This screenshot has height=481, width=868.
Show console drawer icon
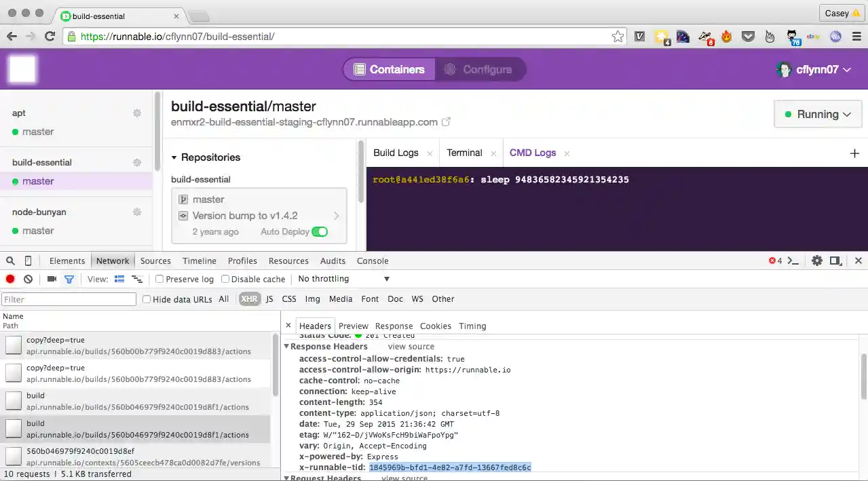tap(793, 261)
